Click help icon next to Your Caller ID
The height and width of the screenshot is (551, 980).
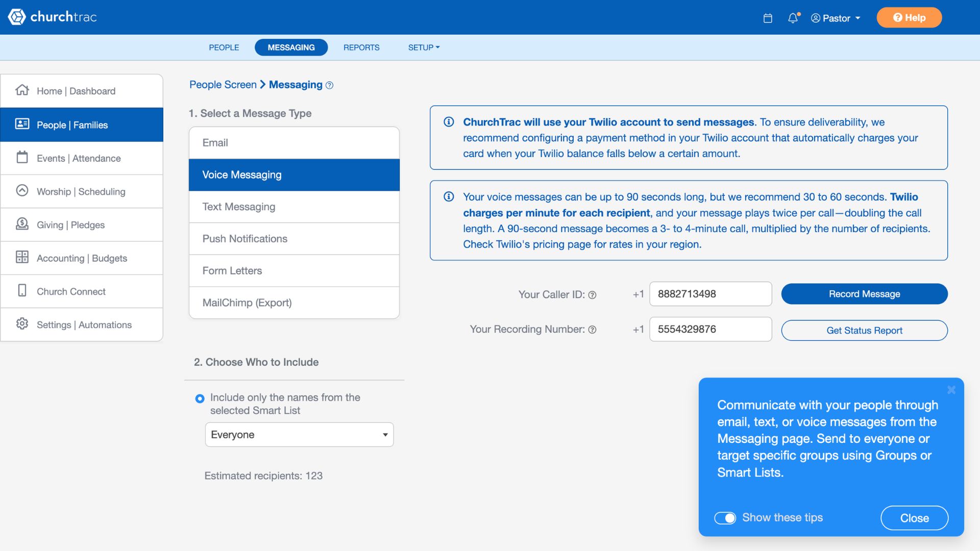592,295
